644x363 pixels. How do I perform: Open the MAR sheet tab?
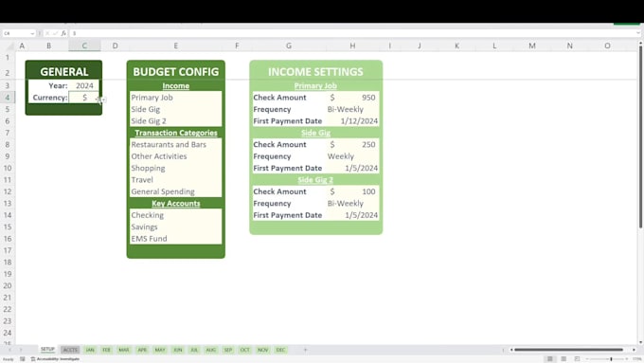point(124,350)
